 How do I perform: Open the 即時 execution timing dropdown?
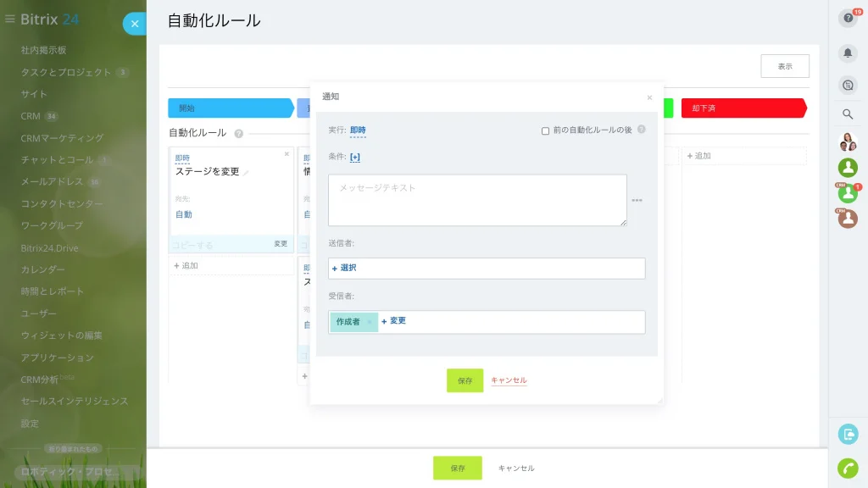(358, 130)
